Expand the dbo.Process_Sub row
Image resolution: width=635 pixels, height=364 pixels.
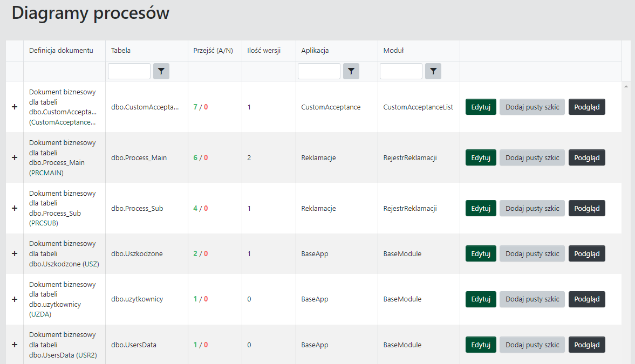pyautogui.click(x=15, y=208)
